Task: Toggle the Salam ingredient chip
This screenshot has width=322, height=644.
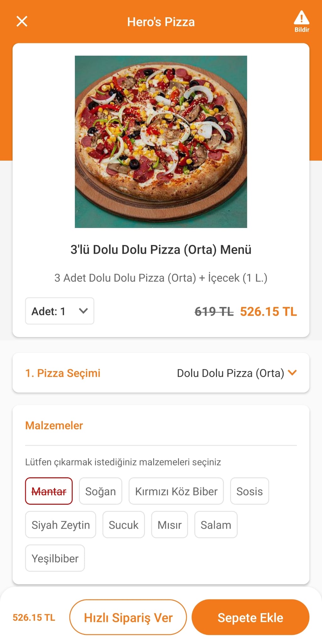Action: (x=216, y=525)
